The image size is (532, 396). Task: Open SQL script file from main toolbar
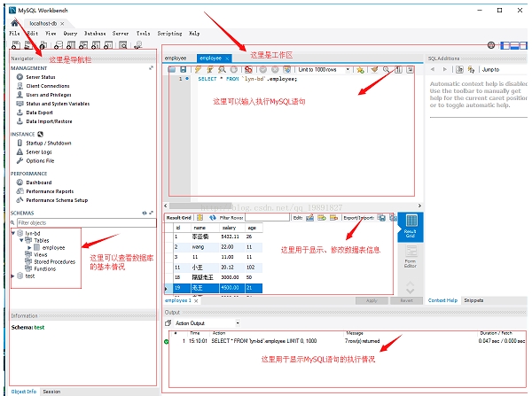(x=28, y=45)
